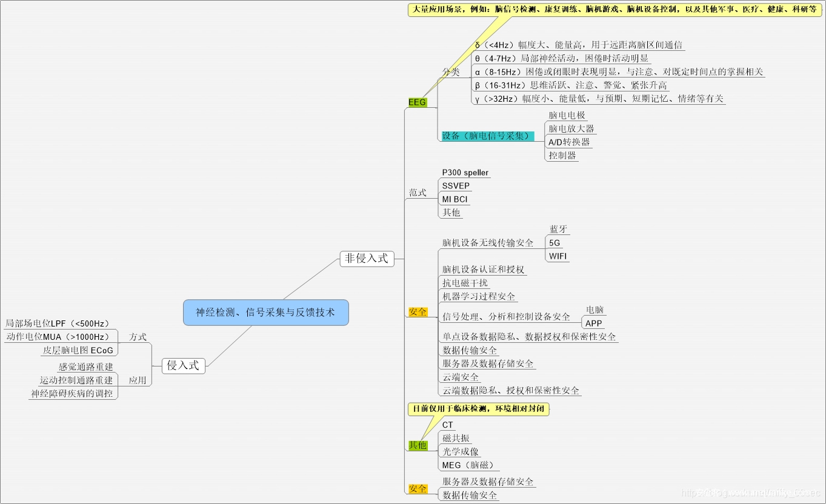Screen dimensions: 826x504
Task: Select the green EEG node
Action: [x=417, y=102]
